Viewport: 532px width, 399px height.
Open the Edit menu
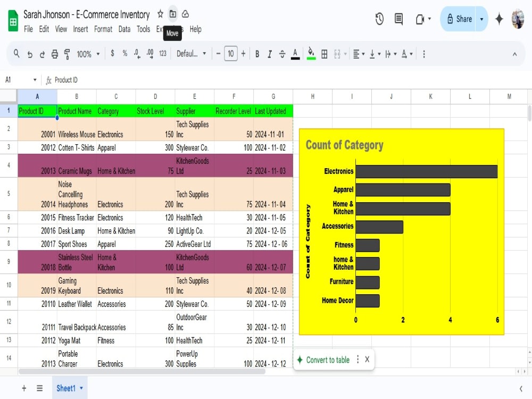click(x=44, y=29)
